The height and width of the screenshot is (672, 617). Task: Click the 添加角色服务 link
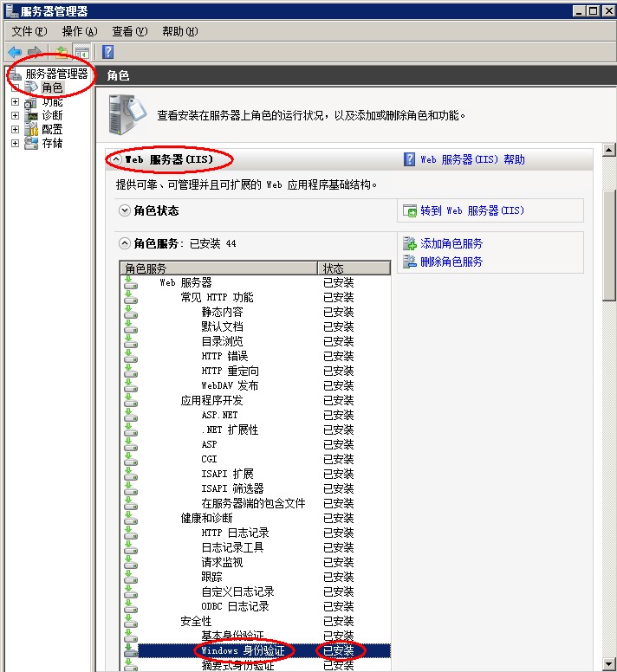pyautogui.click(x=451, y=243)
